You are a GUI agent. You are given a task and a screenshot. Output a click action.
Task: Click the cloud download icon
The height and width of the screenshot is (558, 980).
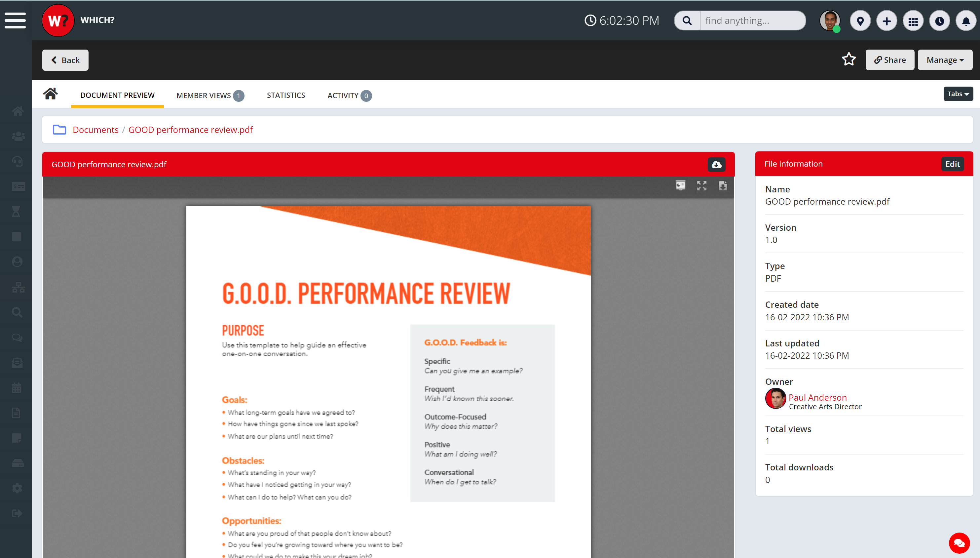click(716, 164)
